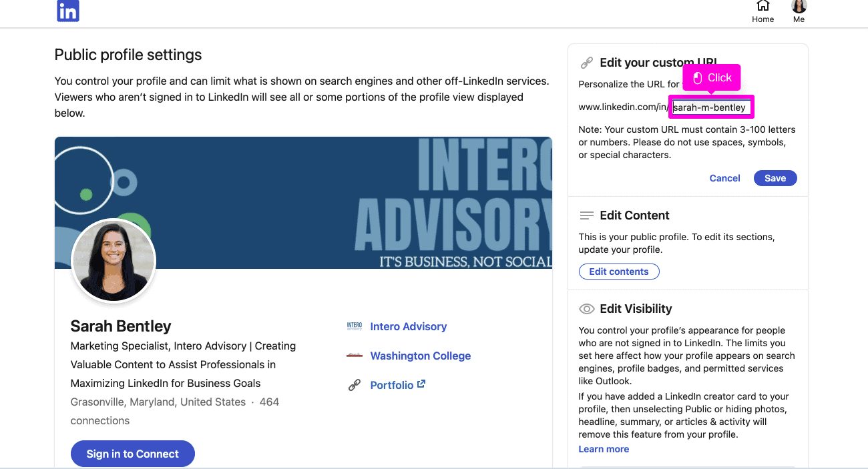Image resolution: width=868 pixels, height=469 pixels.
Task: Cancel the custom URL edit
Action: [724, 178]
